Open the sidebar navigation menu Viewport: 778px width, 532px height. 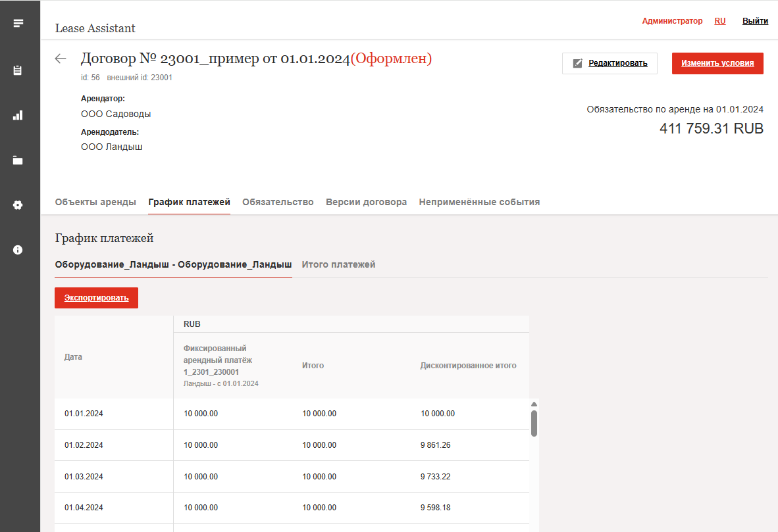pyautogui.click(x=18, y=22)
